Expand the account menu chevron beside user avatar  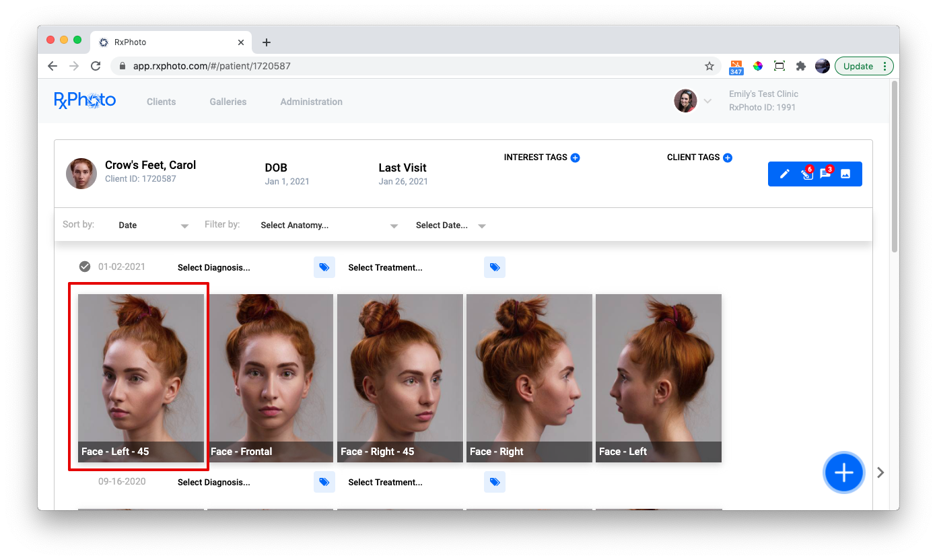[707, 101]
